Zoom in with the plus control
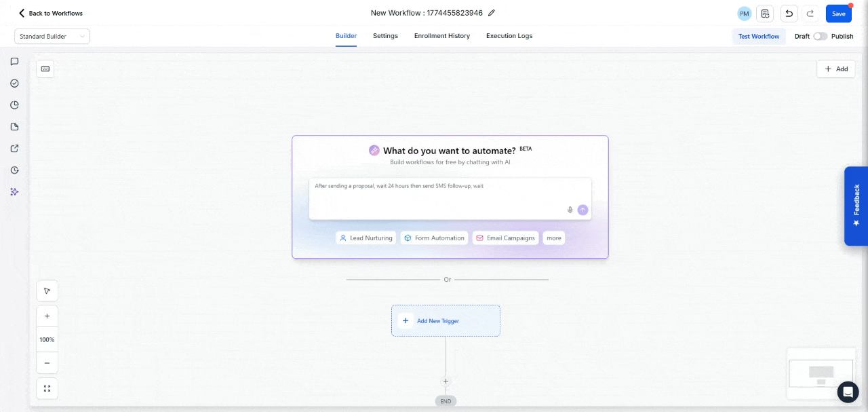 [x=47, y=316]
